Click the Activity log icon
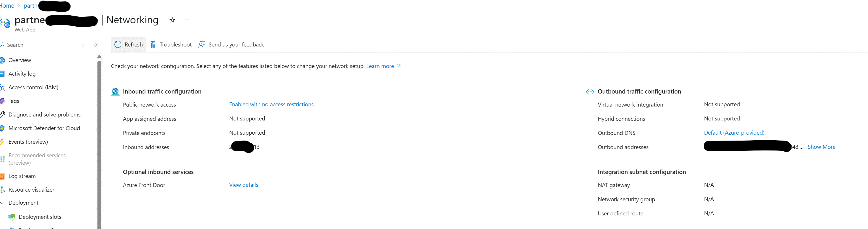The height and width of the screenshot is (229, 868). [x=2, y=74]
